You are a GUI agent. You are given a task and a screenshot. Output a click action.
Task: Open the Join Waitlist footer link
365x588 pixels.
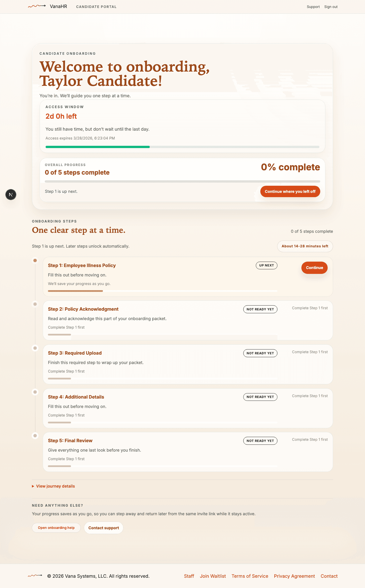213,576
